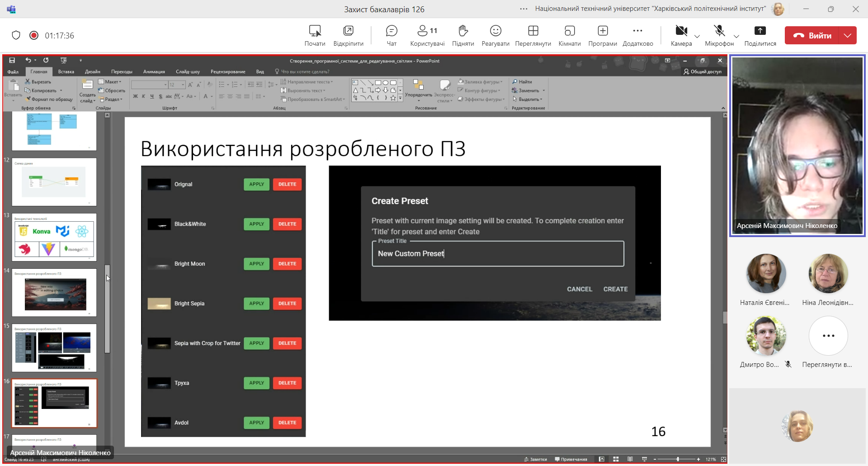Leave the meeting with Вийти button

click(812, 35)
